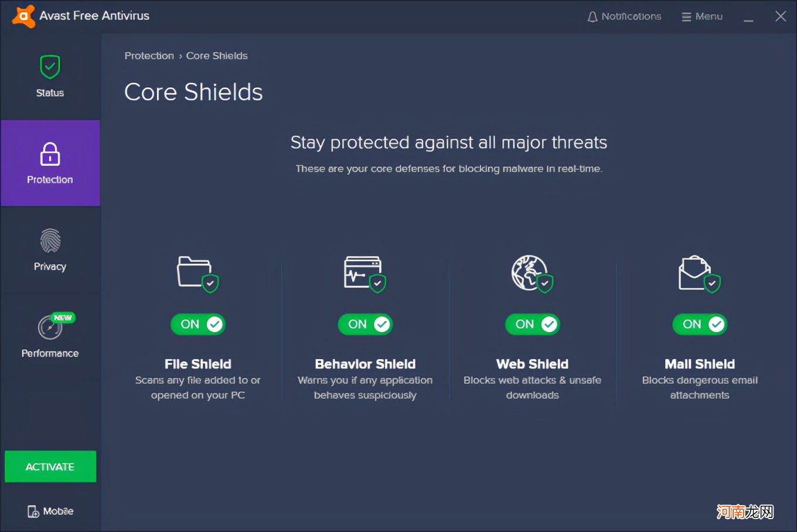Open the Menu label in title bar
This screenshot has height=532, width=797.
coord(709,16)
